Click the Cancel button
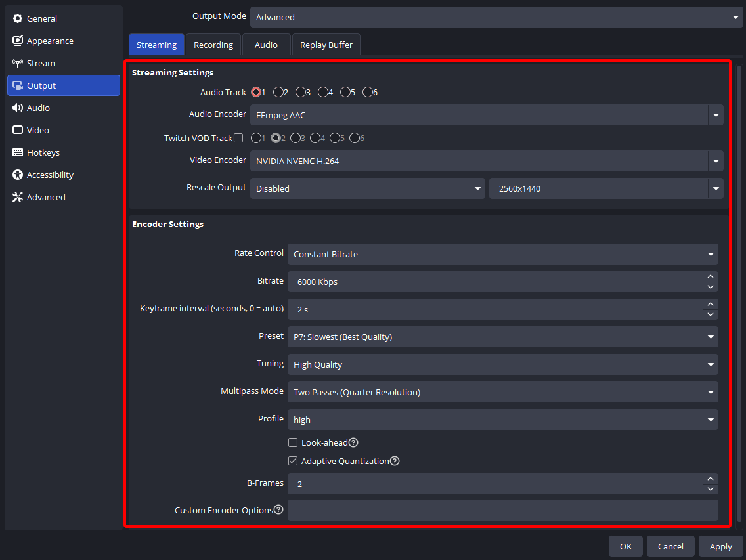Screen dimensions: 746x560 (670, 546)
